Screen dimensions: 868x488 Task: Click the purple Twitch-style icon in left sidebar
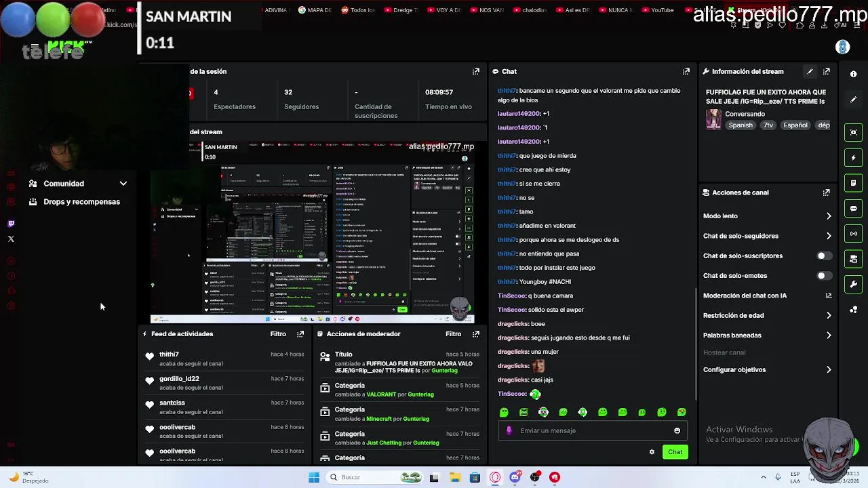[x=11, y=224]
